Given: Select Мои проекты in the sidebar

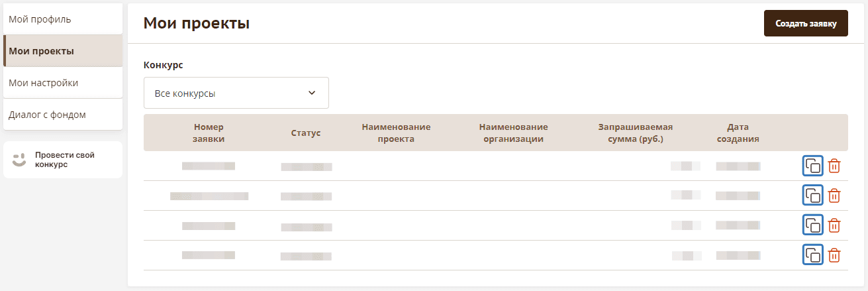Looking at the screenshot, I should [x=63, y=51].
